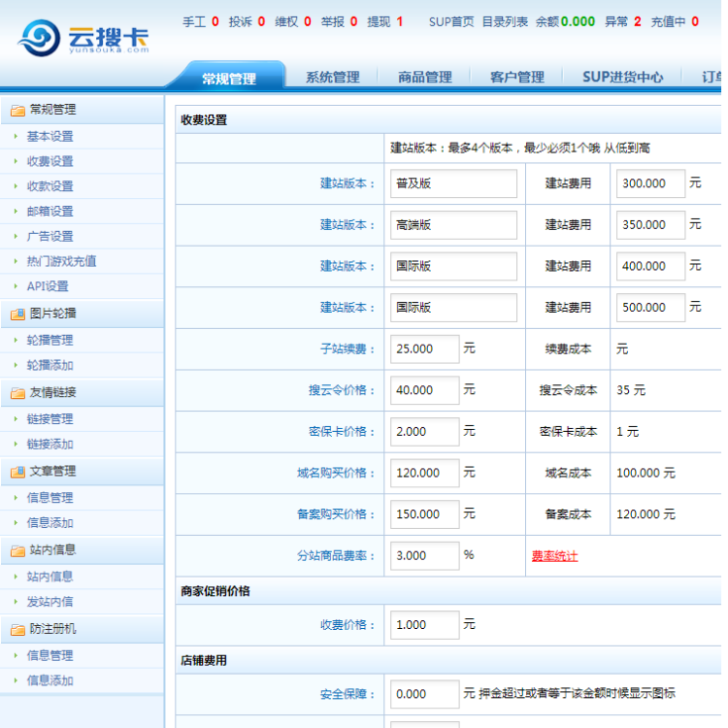The height and width of the screenshot is (728, 728).
Task: Open 站内信息 sub-item link
Action: point(50,577)
